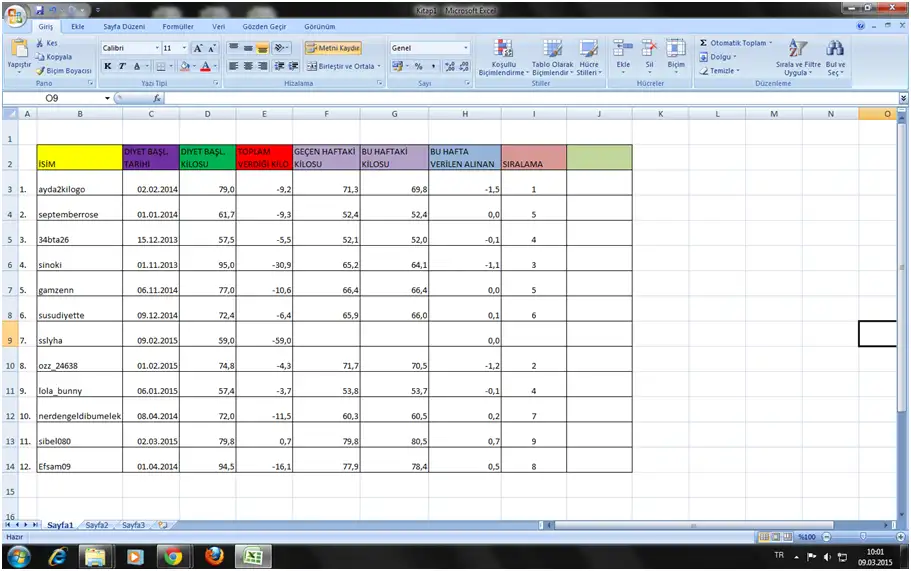Image resolution: width=911 pixels, height=571 pixels.
Task: Click the Otomatik Toplam sigma icon
Action: (703, 43)
